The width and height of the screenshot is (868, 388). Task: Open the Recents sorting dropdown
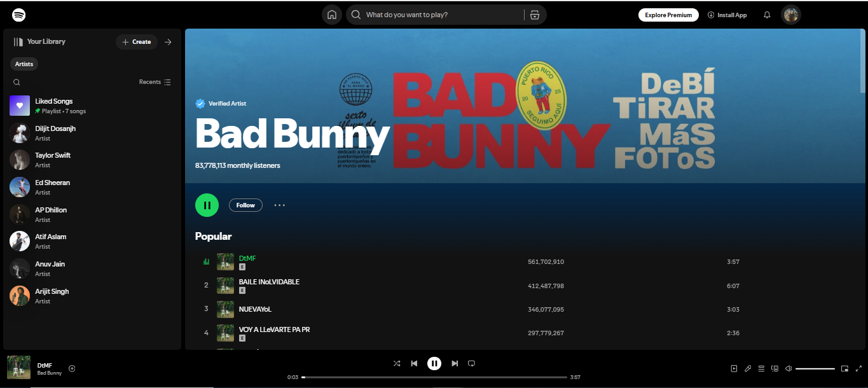coord(155,82)
